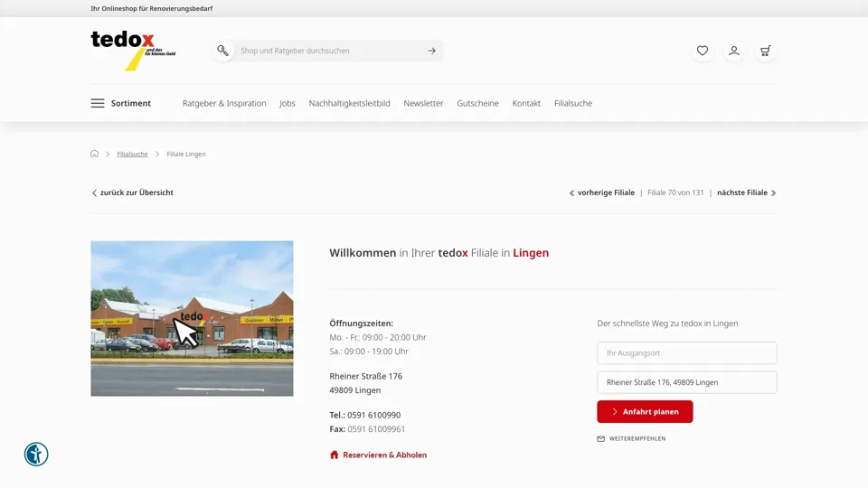This screenshot has width=868, height=488.
Task: Click the search magnifier icon
Action: [x=222, y=51]
